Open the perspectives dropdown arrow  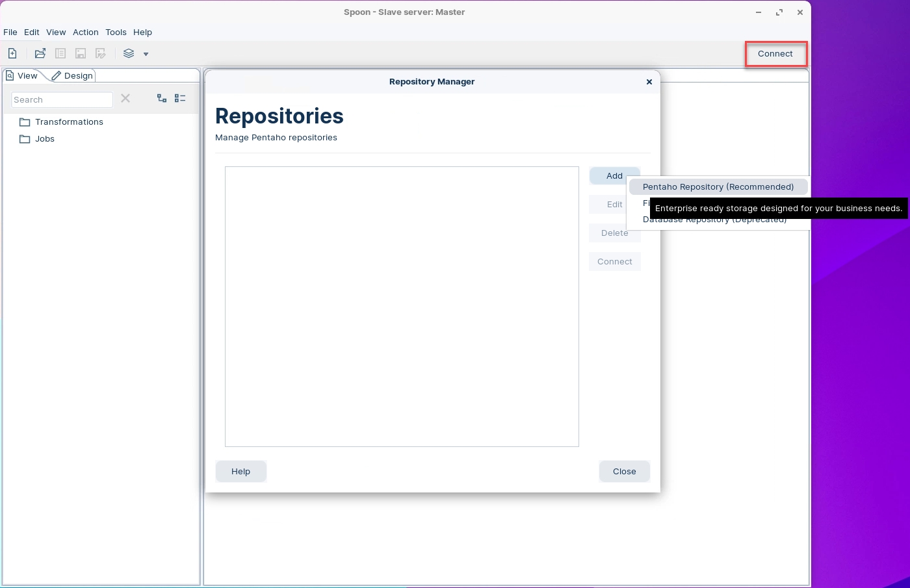point(146,54)
